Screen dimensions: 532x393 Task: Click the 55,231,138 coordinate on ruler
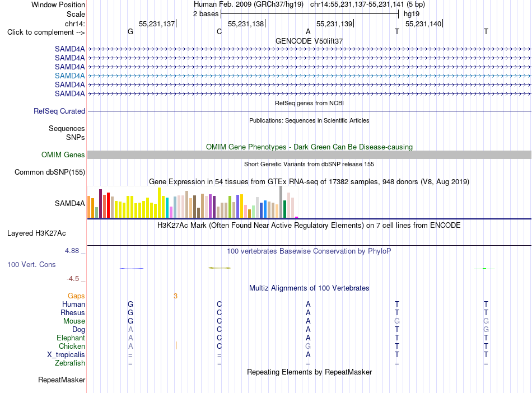246,24
